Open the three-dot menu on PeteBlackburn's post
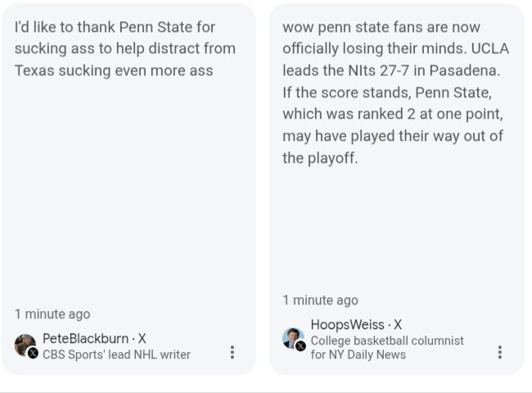This screenshot has height=393, width=532. point(232,352)
